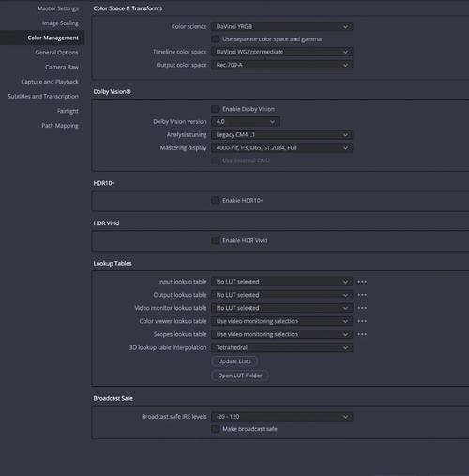Open ellipsis menu for Video monitor lookup table
The image size is (469, 476).
362,308
